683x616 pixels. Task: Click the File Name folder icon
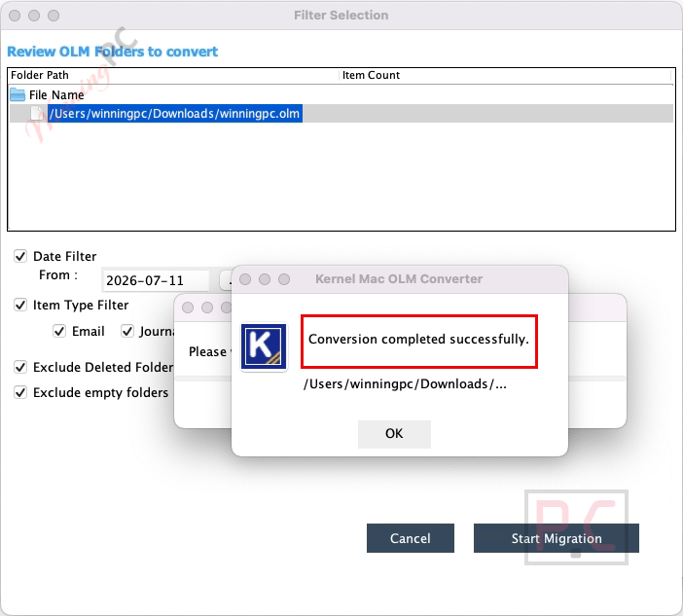[x=18, y=94]
